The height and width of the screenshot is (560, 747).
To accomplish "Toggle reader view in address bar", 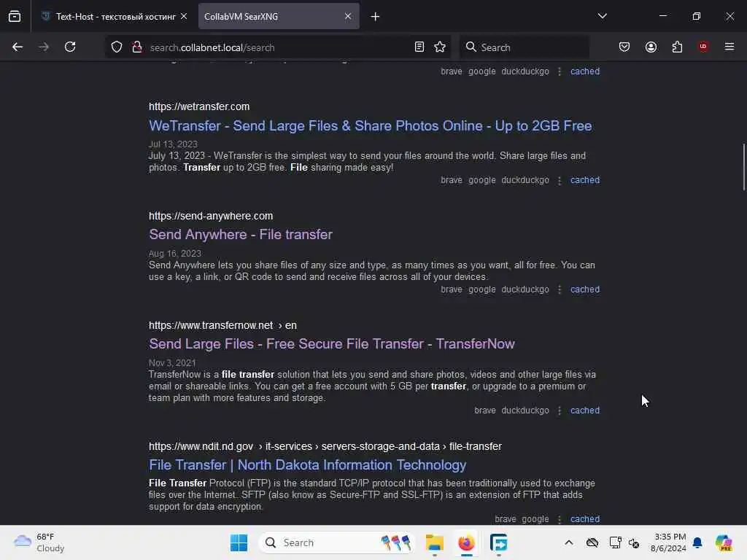I will click(x=419, y=47).
